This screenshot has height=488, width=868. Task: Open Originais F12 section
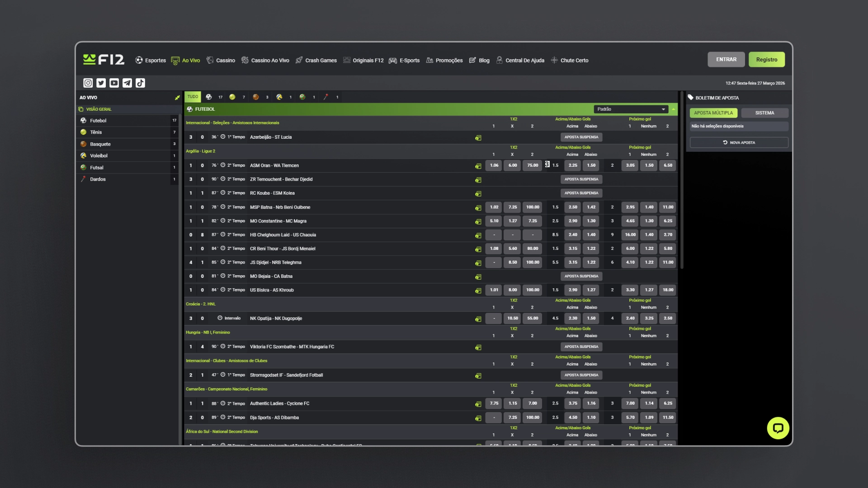(x=363, y=60)
